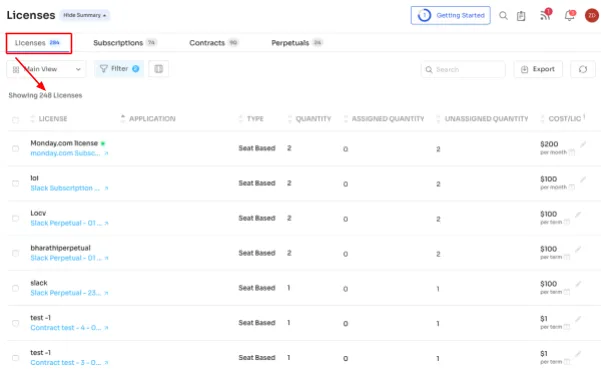Sort by ASSIGNED QUANTITY column arrows
601x369 pixels.
coord(346,119)
